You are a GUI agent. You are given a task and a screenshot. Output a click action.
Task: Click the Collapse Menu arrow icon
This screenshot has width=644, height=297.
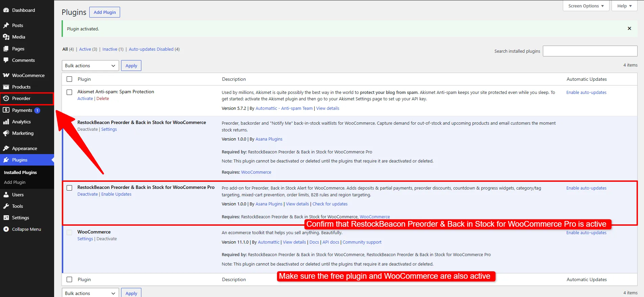[6, 229]
